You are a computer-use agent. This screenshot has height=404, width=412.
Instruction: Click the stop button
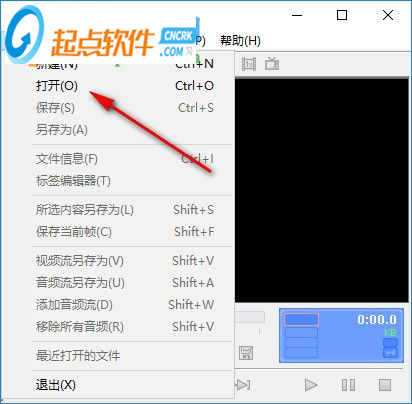coord(385,385)
